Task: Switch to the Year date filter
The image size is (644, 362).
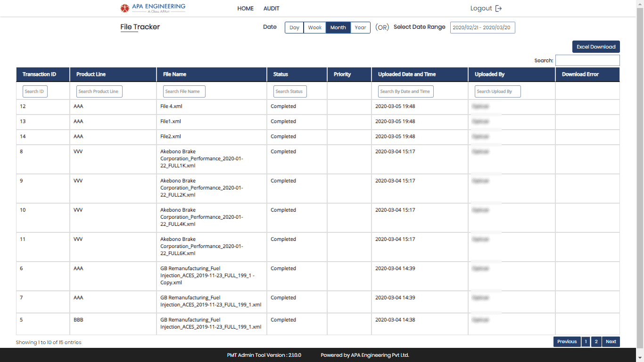Action: coord(360,27)
